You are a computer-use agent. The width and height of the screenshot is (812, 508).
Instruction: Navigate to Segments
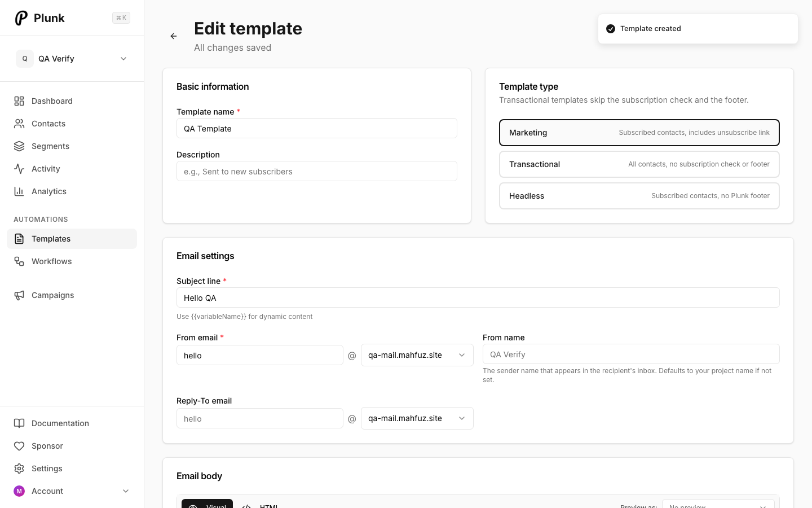[x=72, y=146]
